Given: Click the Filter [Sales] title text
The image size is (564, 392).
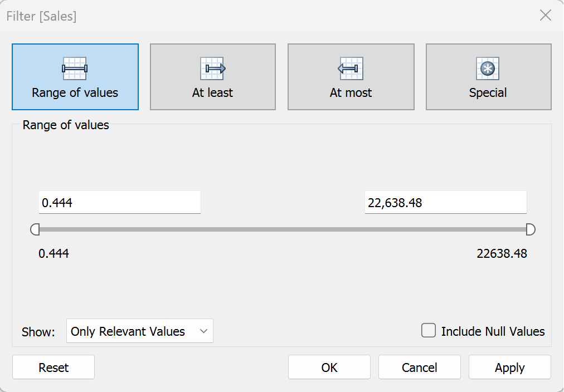Looking at the screenshot, I should [x=41, y=16].
